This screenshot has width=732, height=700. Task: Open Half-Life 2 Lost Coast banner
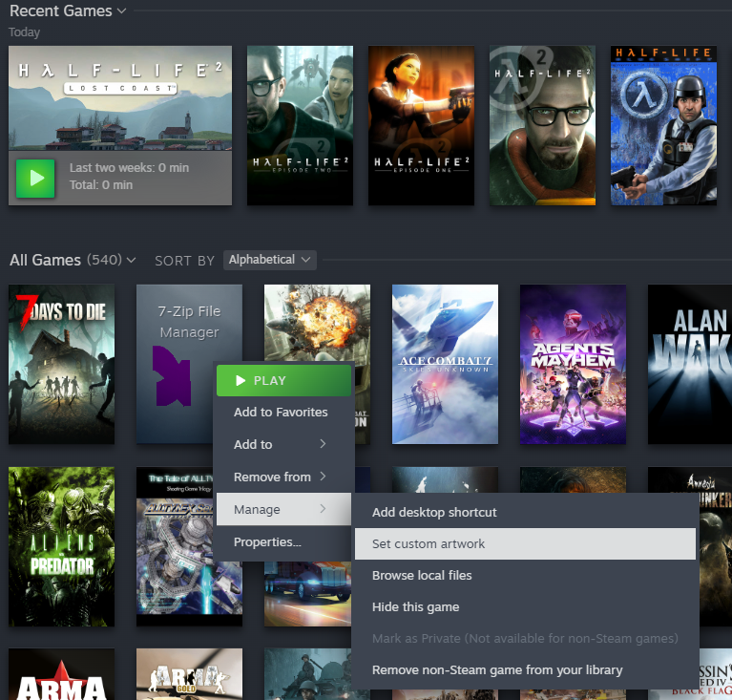120,97
